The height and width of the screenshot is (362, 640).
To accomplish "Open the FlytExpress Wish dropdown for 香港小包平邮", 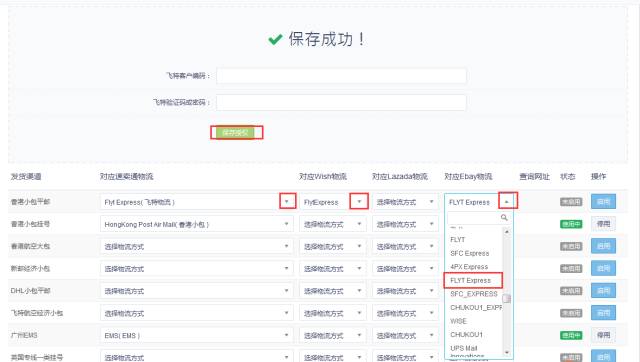I will click(x=333, y=202).
